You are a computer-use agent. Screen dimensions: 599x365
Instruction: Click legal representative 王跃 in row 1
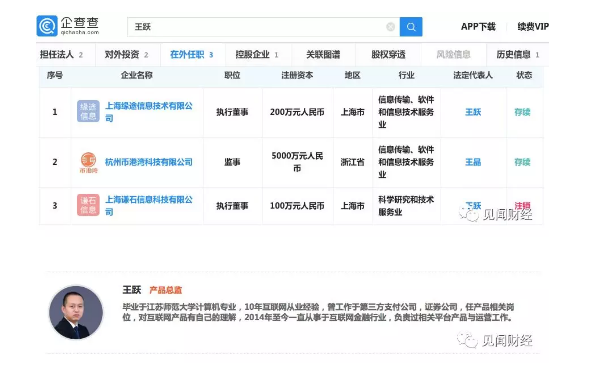click(x=473, y=112)
